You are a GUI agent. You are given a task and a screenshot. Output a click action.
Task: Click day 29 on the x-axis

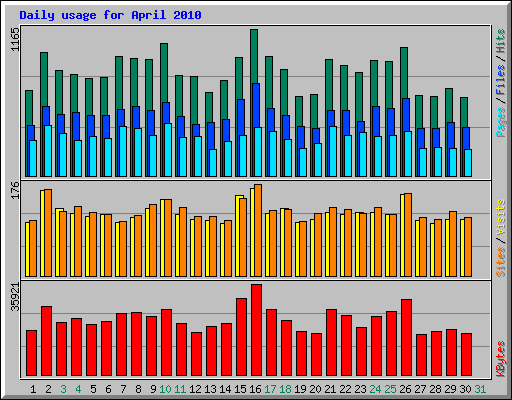point(450,389)
